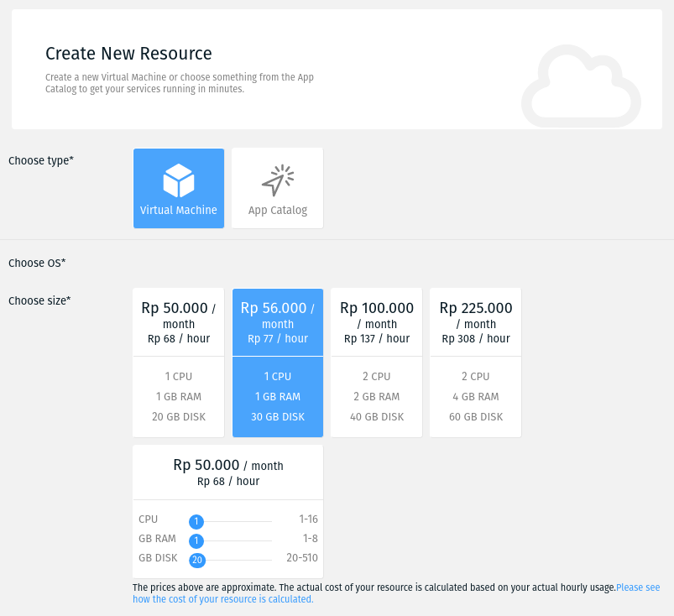This screenshot has width=674, height=616.
Task: Pick the Rp 225.000 4 GB RAM plan
Action: tap(475, 363)
